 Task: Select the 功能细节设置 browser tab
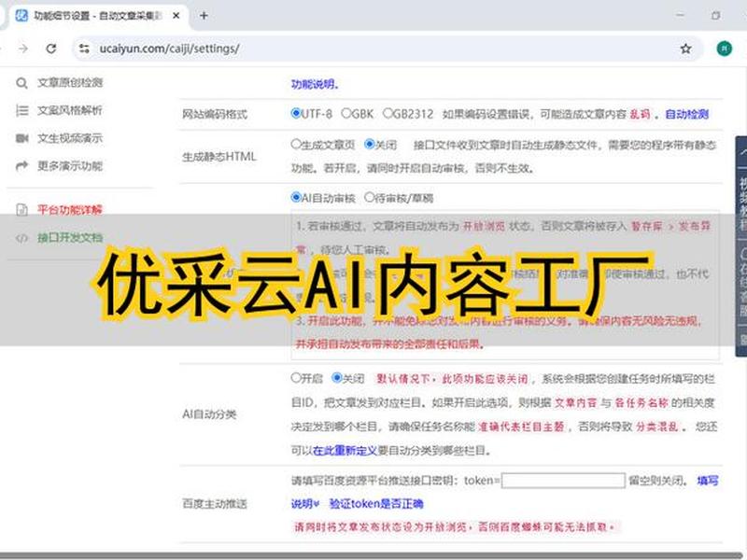click(98, 16)
